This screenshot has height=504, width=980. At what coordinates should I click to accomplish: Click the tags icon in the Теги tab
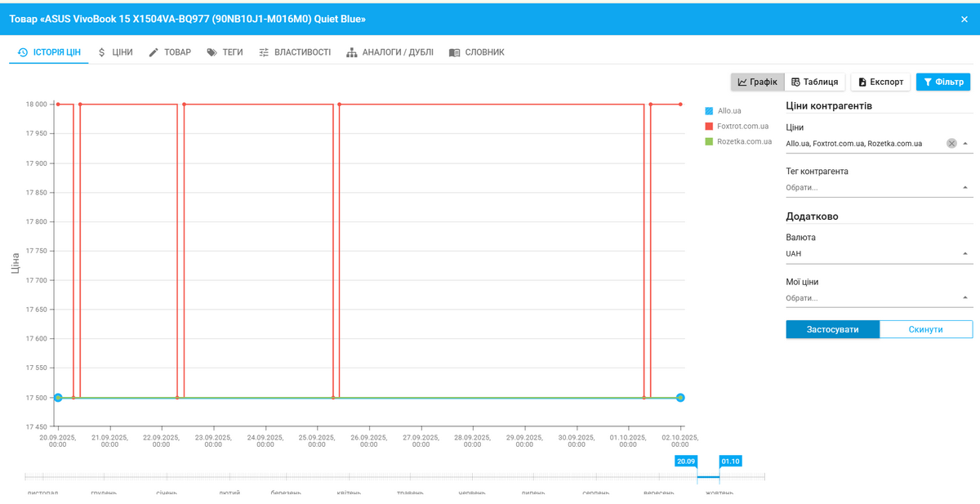coord(212,52)
